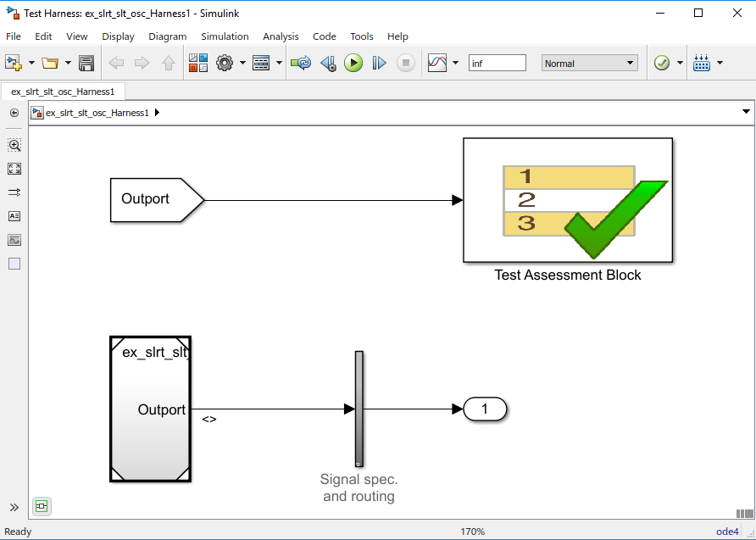Open the Analysis menu
756x540 pixels.
tap(281, 36)
